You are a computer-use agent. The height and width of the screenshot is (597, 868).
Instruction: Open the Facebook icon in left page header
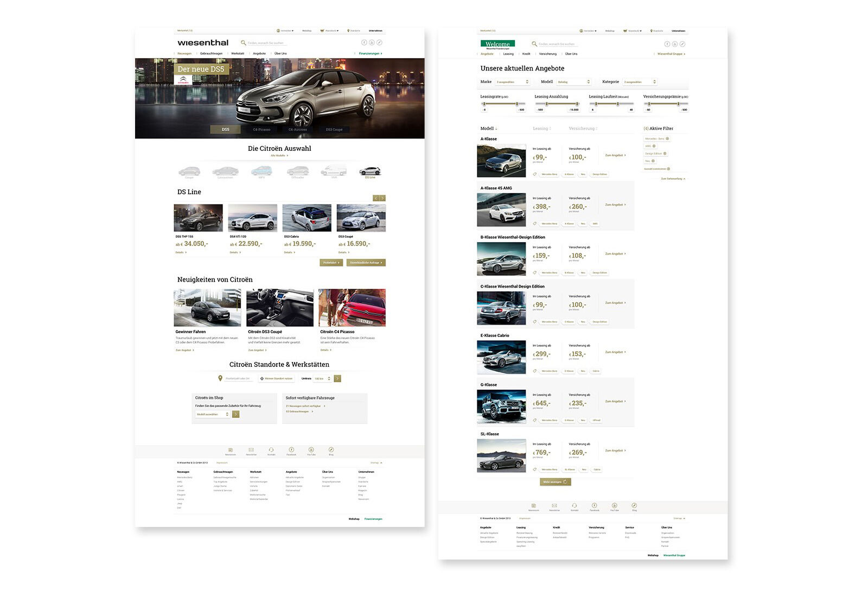click(x=365, y=42)
